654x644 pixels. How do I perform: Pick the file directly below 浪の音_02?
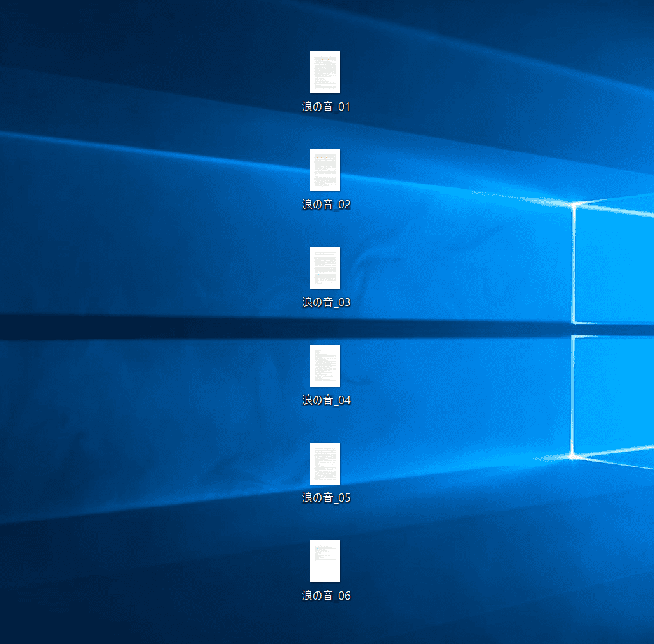click(325, 268)
